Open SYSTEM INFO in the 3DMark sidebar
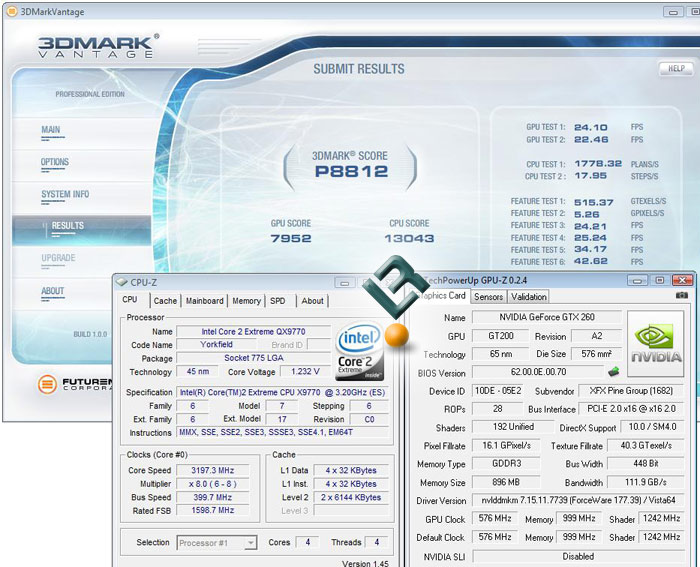Image resolution: width=700 pixels, height=567 pixels. click(x=65, y=194)
